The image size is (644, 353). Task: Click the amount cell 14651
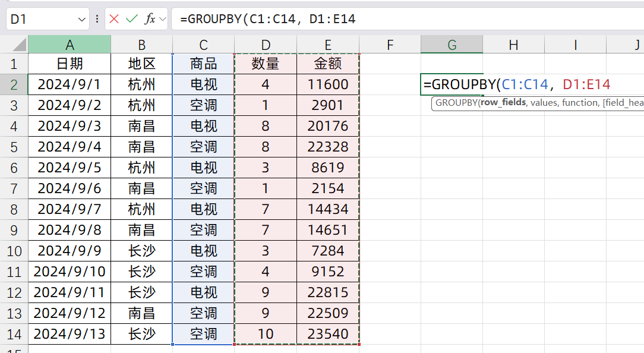pos(328,230)
